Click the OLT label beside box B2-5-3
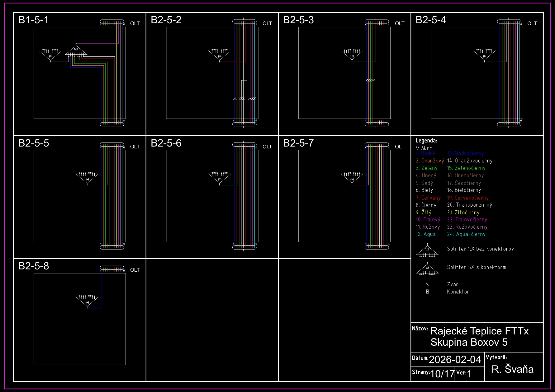Image resolution: width=555 pixels, height=392 pixels. (x=400, y=24)
